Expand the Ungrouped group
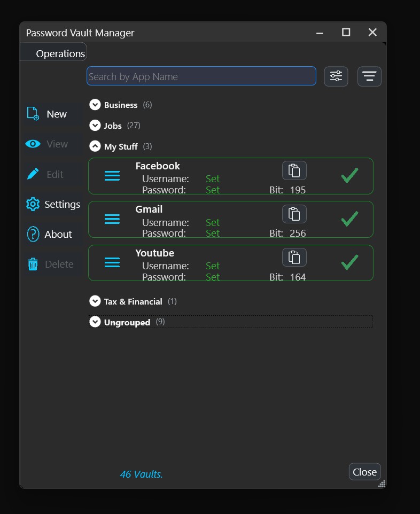The height and width of the screenshot is (514, 420). pyautogui.click(x=95, y=322)
